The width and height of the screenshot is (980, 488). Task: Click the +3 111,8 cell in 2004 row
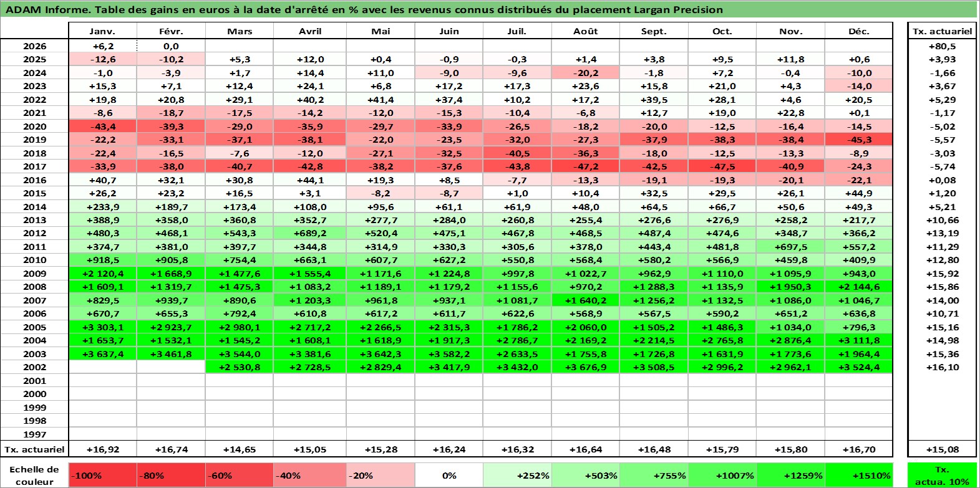[858, 340]
